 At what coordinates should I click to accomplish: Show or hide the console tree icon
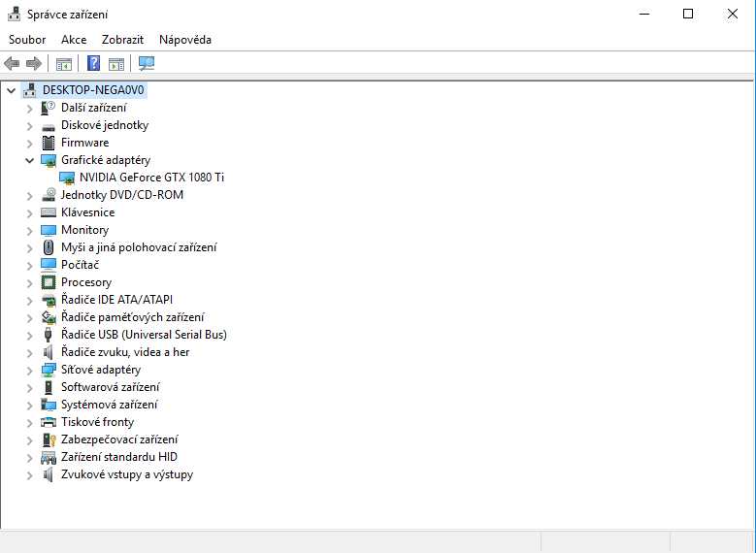(64, 64)
